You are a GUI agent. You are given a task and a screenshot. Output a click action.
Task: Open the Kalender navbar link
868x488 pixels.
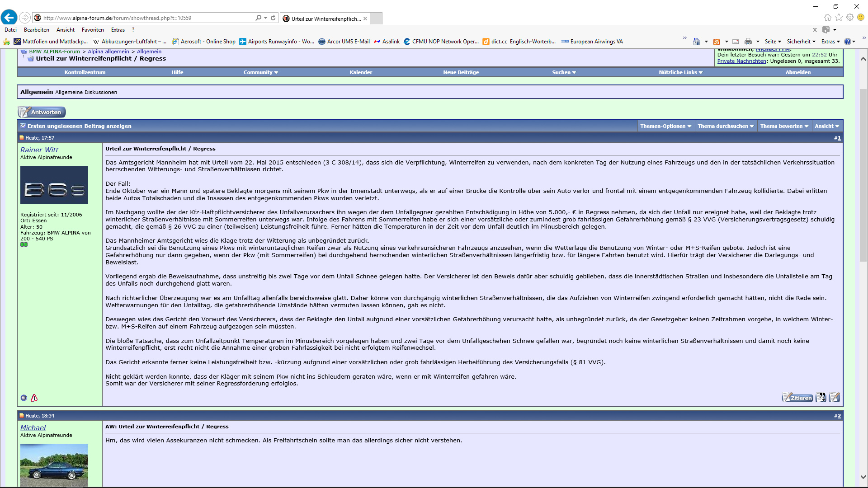point(361,72)
